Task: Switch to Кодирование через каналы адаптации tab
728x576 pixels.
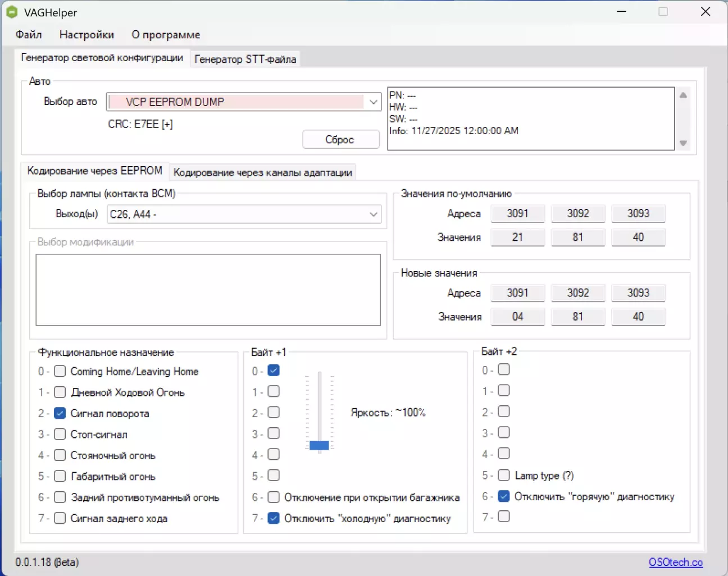Action: point(262,172)
